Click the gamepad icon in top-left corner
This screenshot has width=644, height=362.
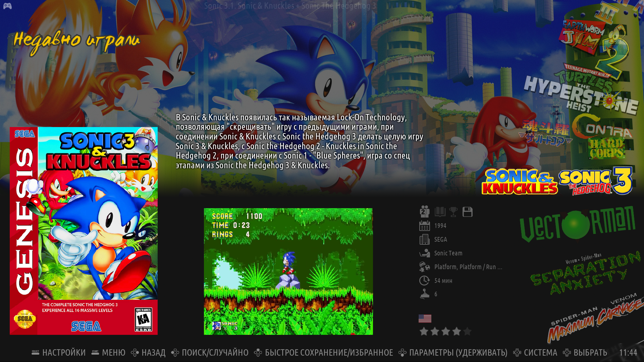[x=7, y=6]
